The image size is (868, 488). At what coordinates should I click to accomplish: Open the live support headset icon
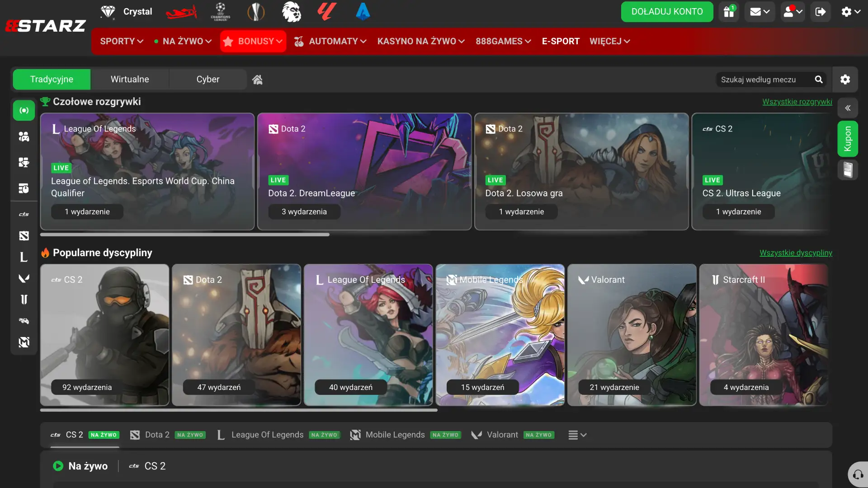pos(858,474)
